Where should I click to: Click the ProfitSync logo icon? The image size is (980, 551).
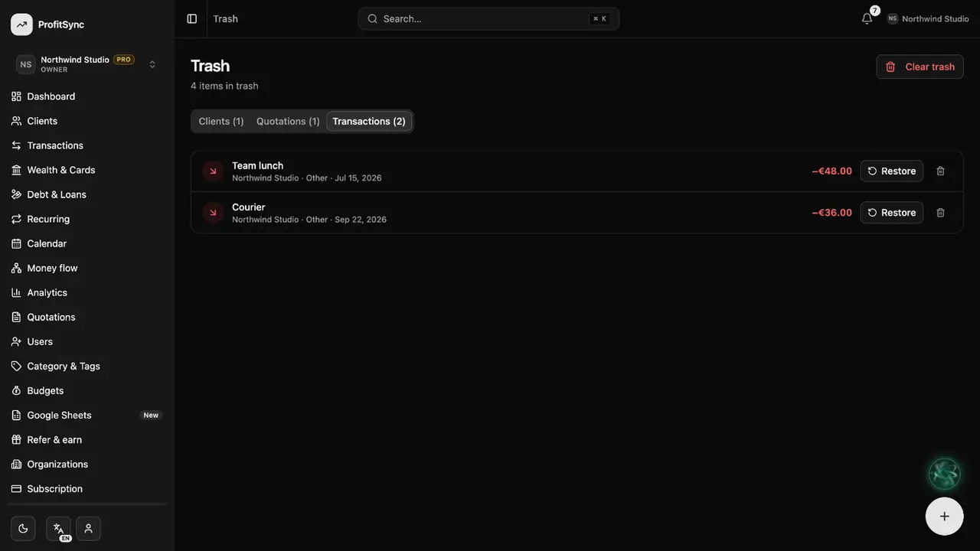tap(21, 24)
